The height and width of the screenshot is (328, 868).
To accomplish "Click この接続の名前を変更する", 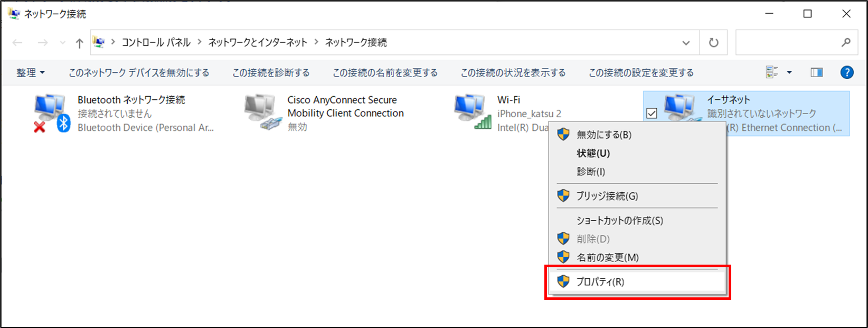I will [385, 73].
